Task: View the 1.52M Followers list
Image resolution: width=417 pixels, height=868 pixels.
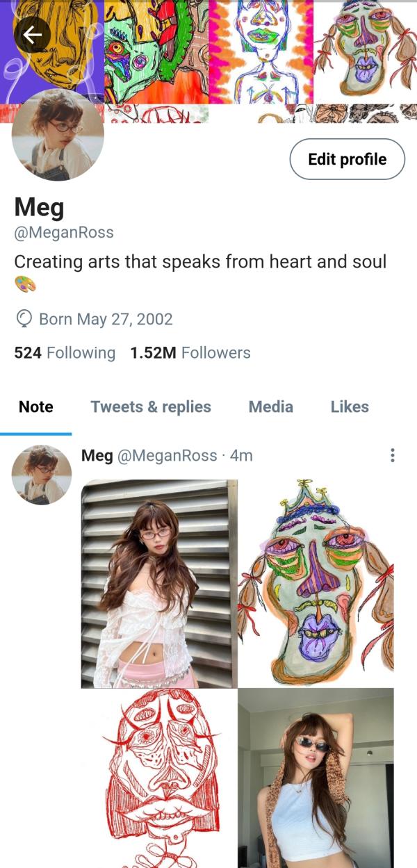Action: pyautogui.click(x=190, y=353)
